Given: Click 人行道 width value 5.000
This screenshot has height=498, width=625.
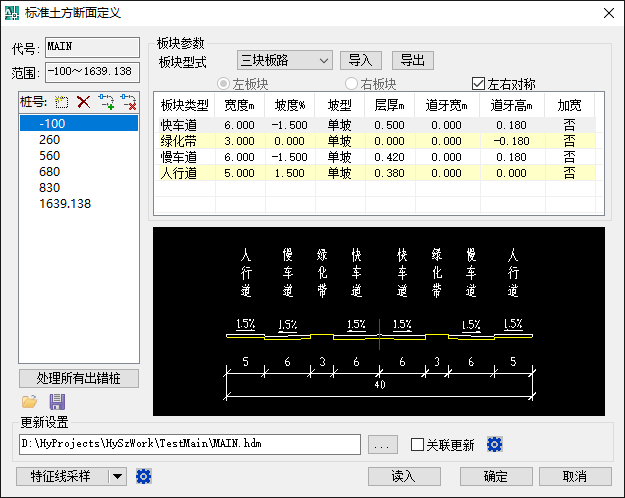Looking at the screenshot, I should tap(240, 173).
